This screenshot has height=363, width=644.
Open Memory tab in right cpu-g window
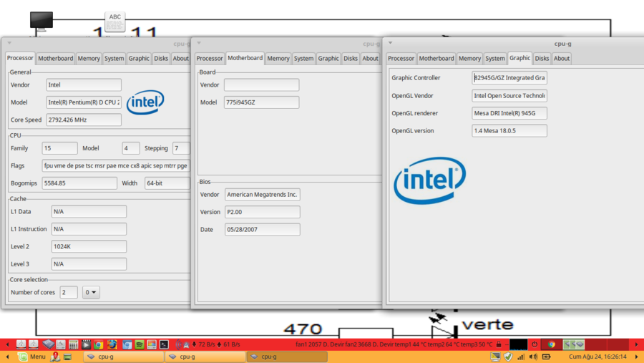pyautogui.click(x=469, y=59)
